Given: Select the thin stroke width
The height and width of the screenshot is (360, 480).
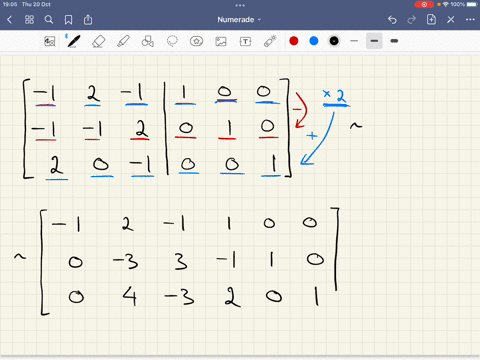Looking at the screenshot, I should click(354, 41).
